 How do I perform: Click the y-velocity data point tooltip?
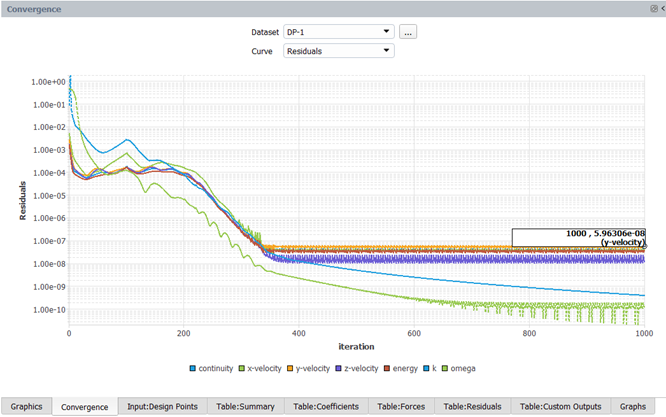[578, 238]
